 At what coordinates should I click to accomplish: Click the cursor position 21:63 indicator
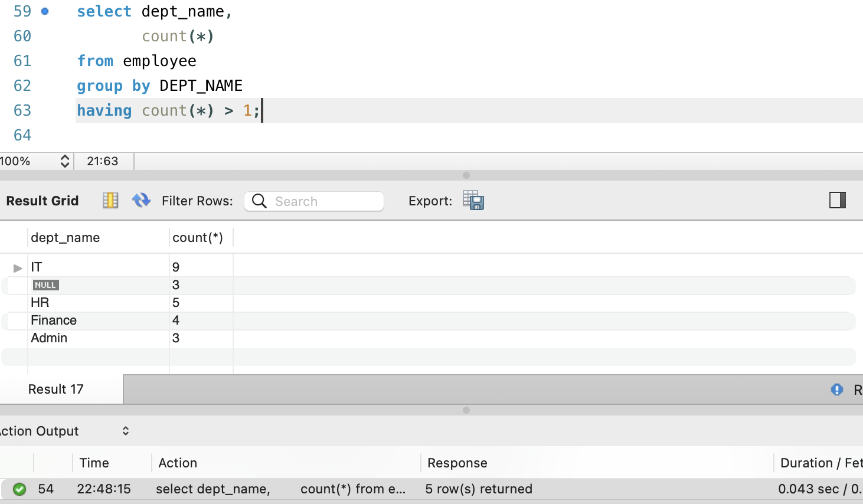pyautogui.click(x=103, y=161)
